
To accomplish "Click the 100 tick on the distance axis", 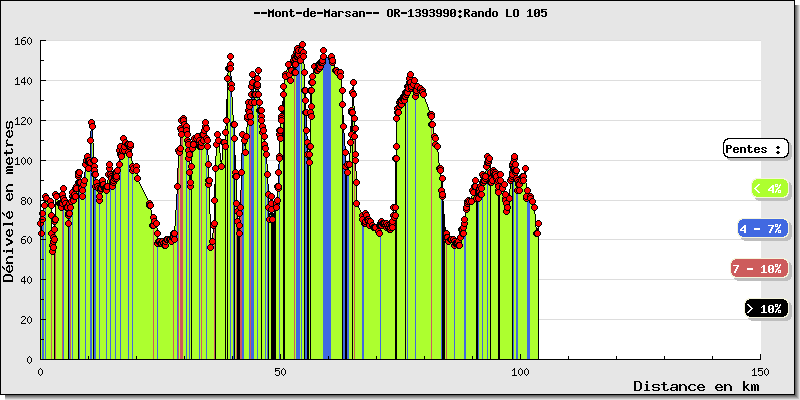I will coord(521,371).
